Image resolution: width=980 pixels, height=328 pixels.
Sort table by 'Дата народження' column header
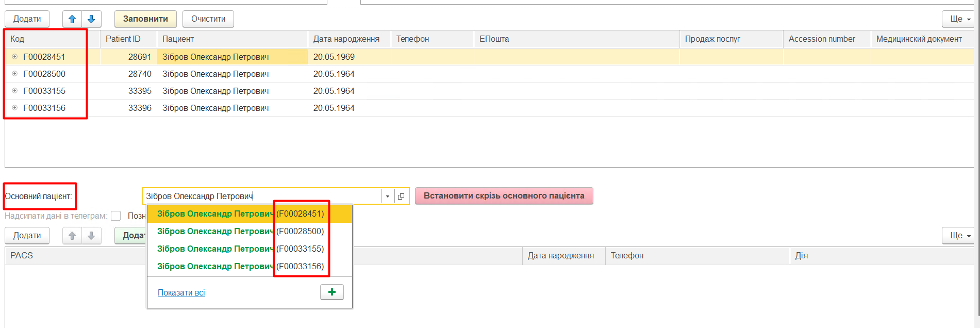coord(346,39)
